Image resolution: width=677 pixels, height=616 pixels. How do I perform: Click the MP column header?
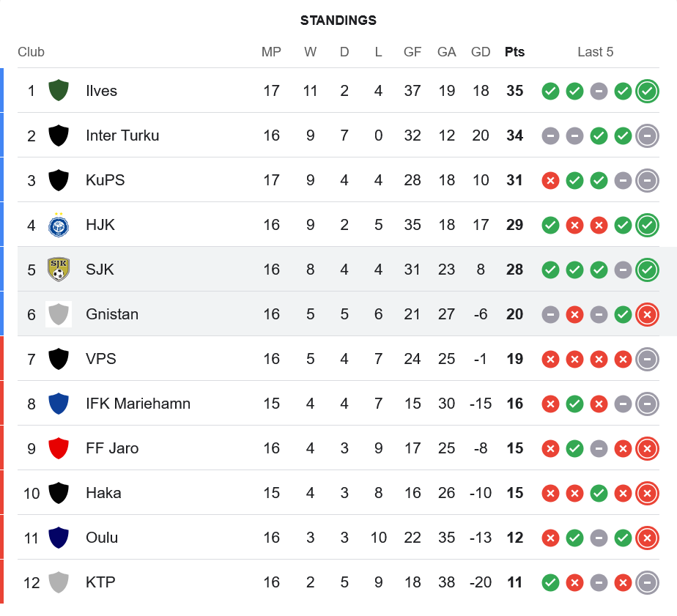click(271, 52)
